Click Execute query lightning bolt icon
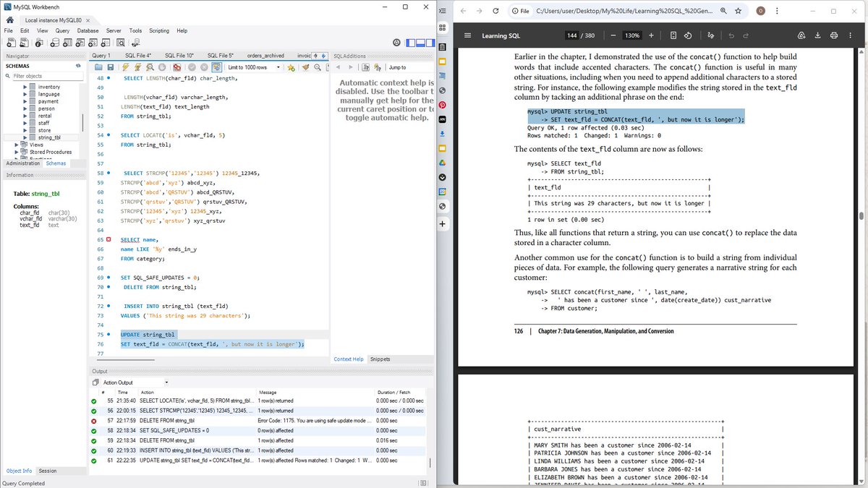Viewport: 868px width, 488px height. pos(126,67)
